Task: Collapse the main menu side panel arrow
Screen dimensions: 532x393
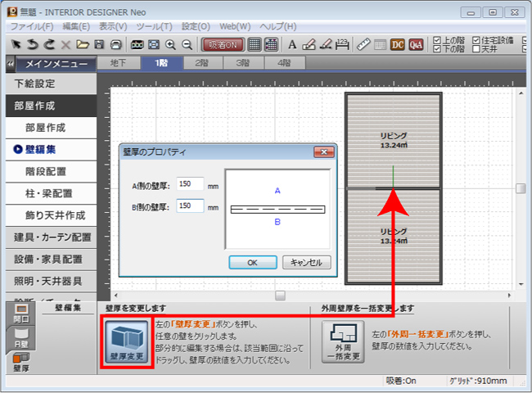Action: point(9,63)
